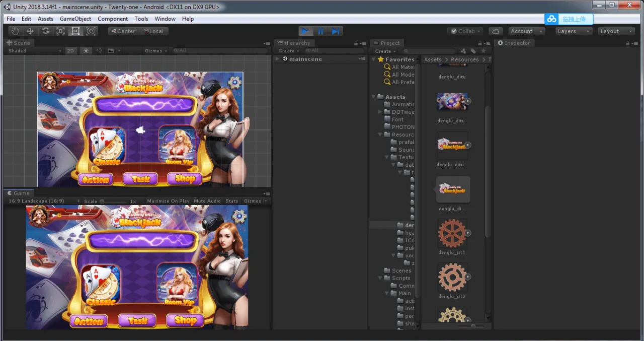Select the Rotate tool
Image resolution: width=644 pixels, height=341 pixels.
[x=45, y=31]
